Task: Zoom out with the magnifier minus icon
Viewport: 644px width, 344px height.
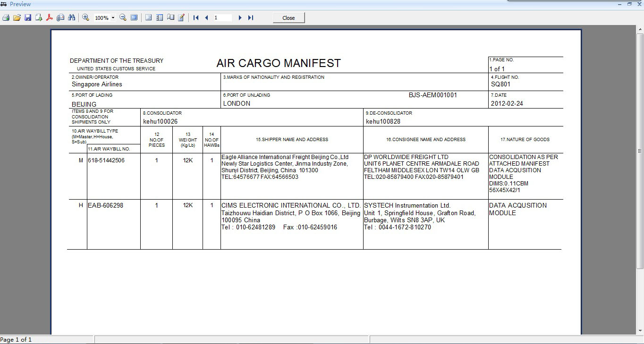Action: point(123,17)
